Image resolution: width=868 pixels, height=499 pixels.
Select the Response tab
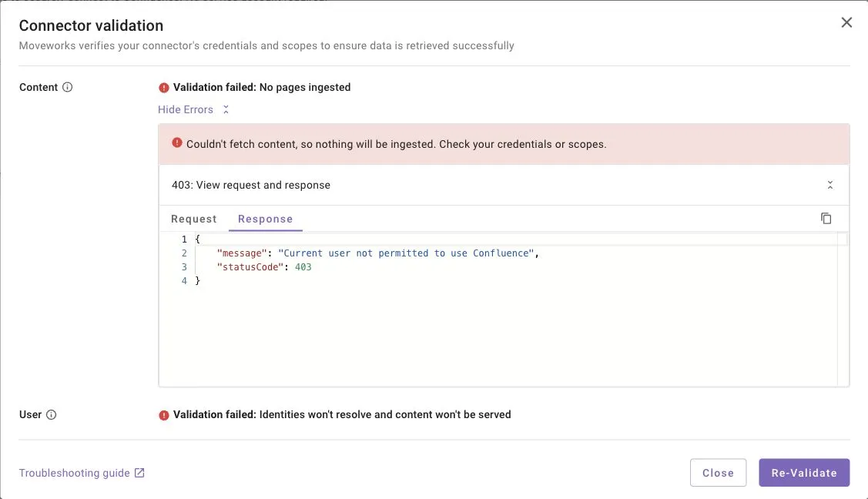click(x=265, y=219)
